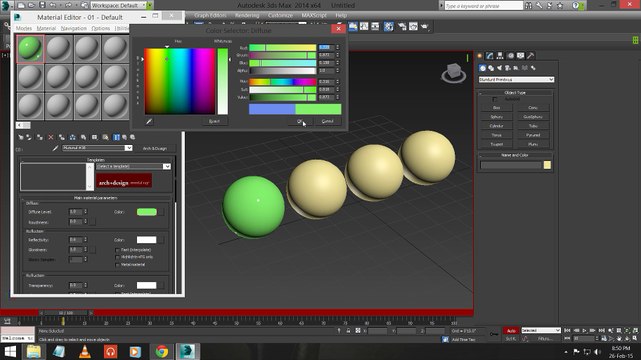This screenshot has height=360, width=641.
Task: Click the Red slider in Color Selector
Action: coord(282,48)
